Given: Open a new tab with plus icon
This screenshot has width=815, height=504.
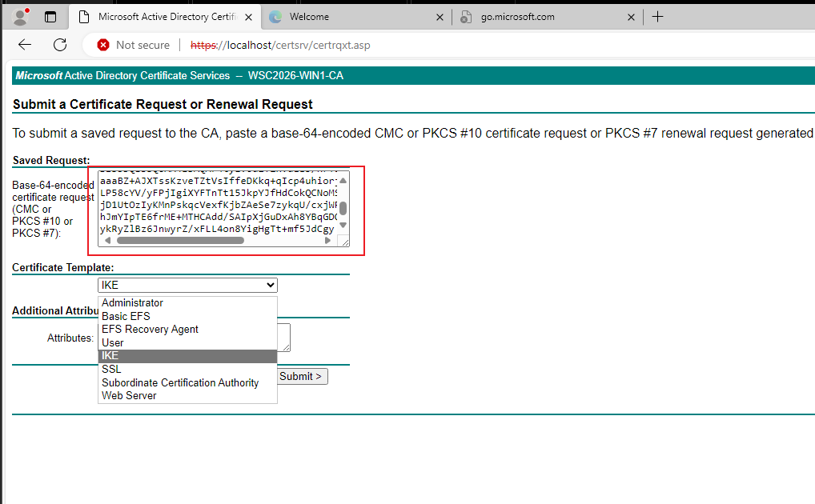Looking at the screenshot, I should pos(657,17).
